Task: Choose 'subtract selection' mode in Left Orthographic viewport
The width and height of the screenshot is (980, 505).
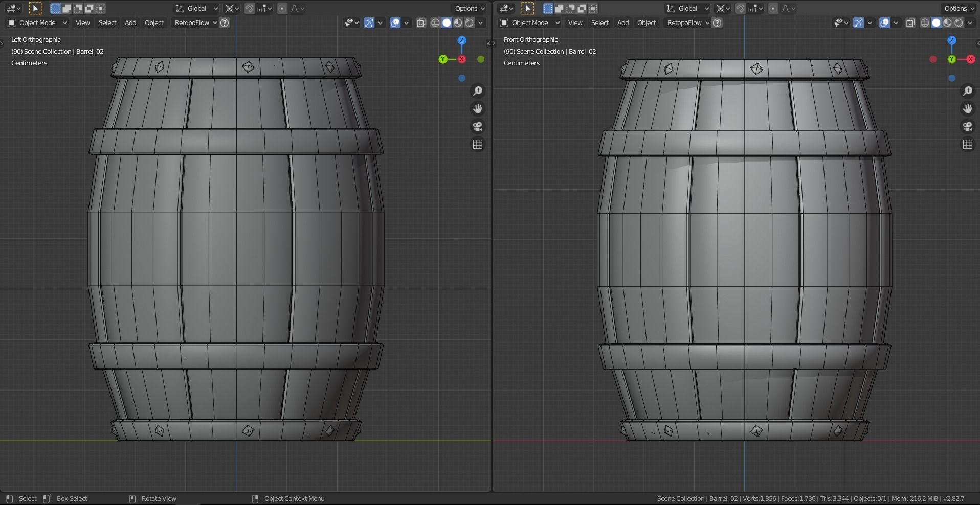Action: (78, 8)
